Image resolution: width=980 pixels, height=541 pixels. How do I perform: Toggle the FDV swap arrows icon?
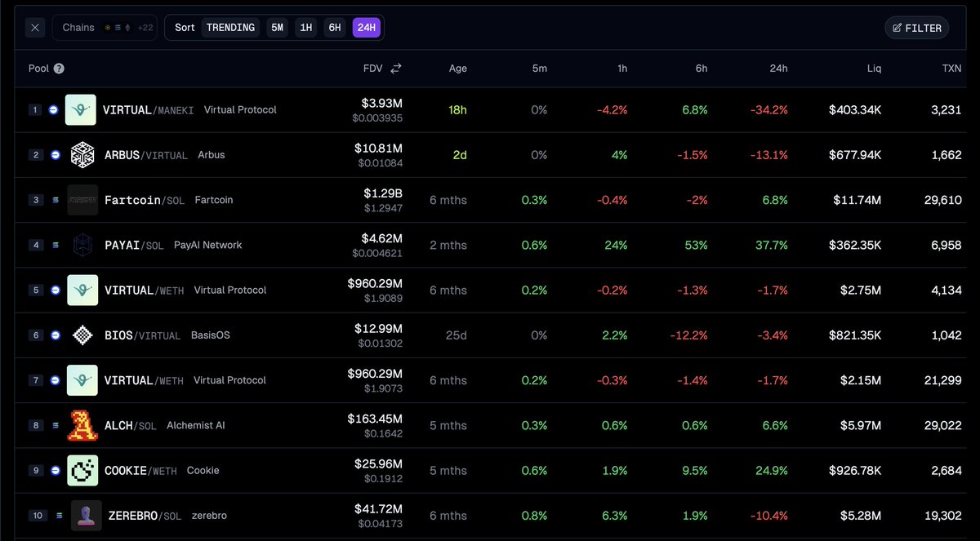pyautogui.click(x=396, y=69)
